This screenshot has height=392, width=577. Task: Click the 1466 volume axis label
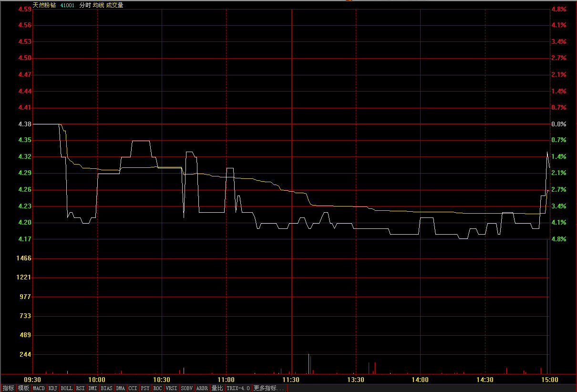point(23,258)
